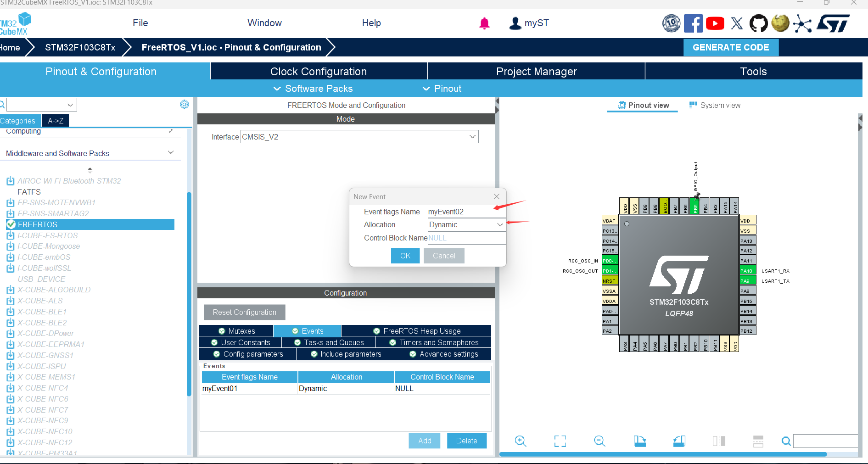Click the category search magnifier icon
The image size is (868, 464).
[x=2, y=105]
